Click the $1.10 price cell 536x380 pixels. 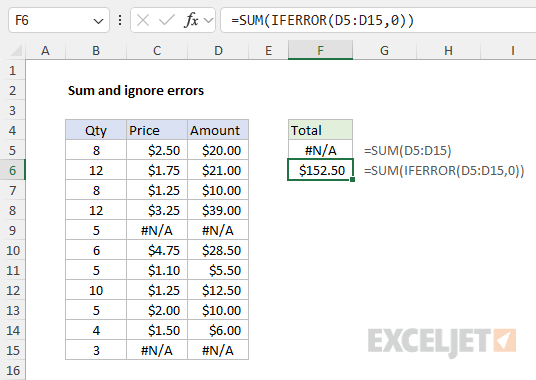[157, 270]
